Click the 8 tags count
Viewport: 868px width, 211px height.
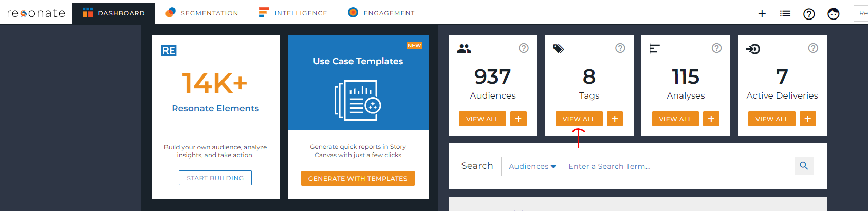[x=589, y=77]
